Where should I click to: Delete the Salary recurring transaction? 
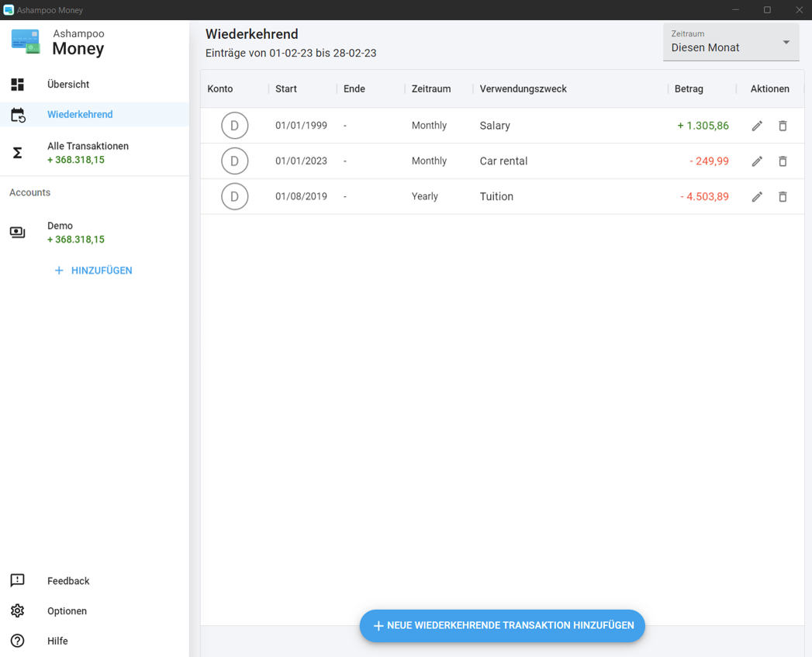pyautogui.click(x=783, y=126)
